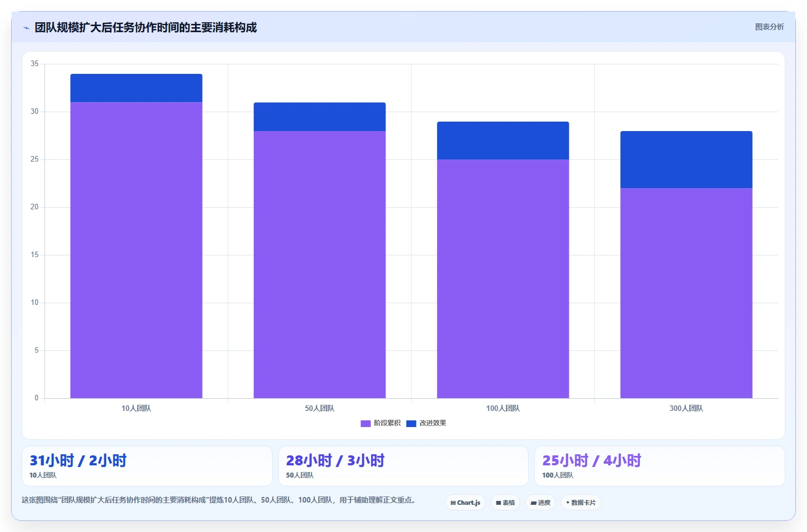The image size is (807, 532).
Task: Click the y-axis value 20
Action: 34,207
